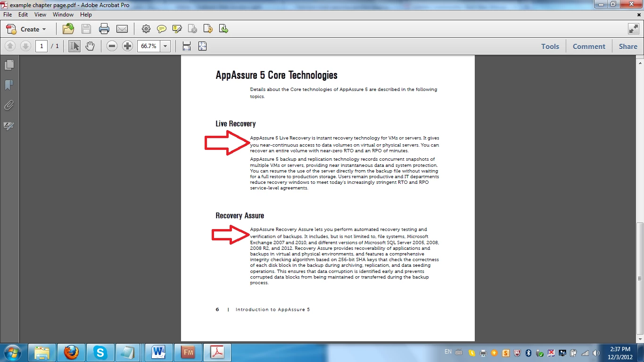Open Windows Explorer from taskbar
Screen dimensions: 644x362
[x=42, y=352]
